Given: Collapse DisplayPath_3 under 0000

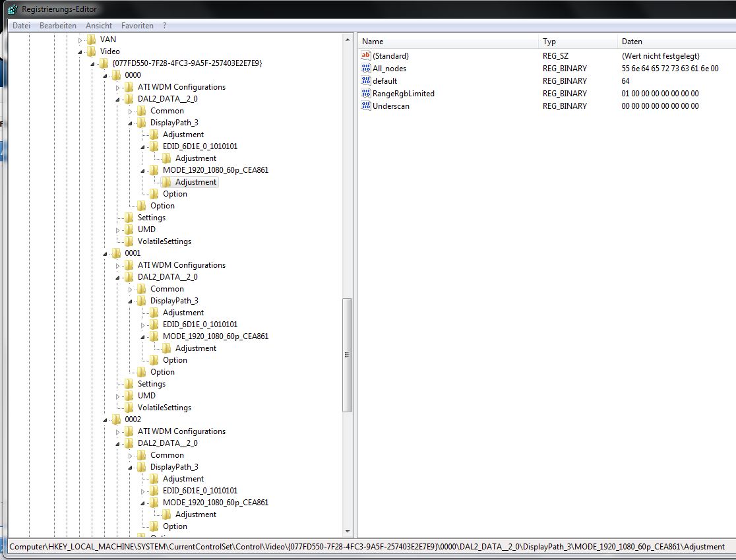Looking at the screenshot, I should 131,123.
